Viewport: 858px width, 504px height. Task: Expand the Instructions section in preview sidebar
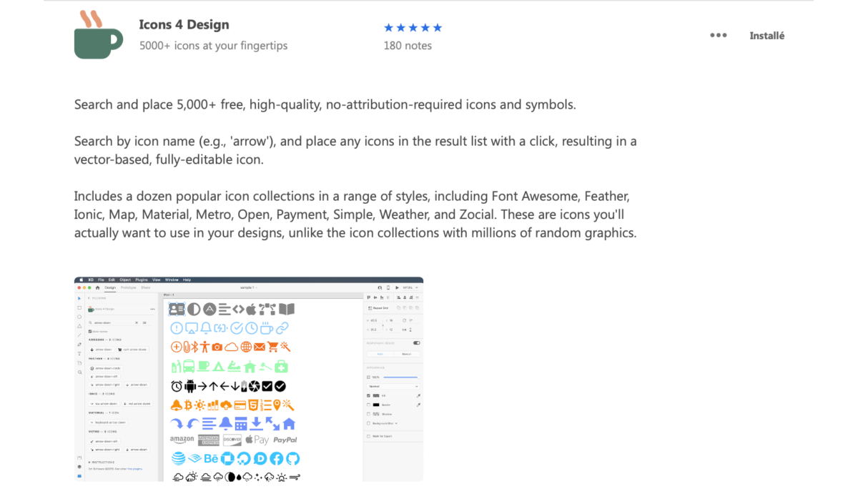(x=102, y=462)
